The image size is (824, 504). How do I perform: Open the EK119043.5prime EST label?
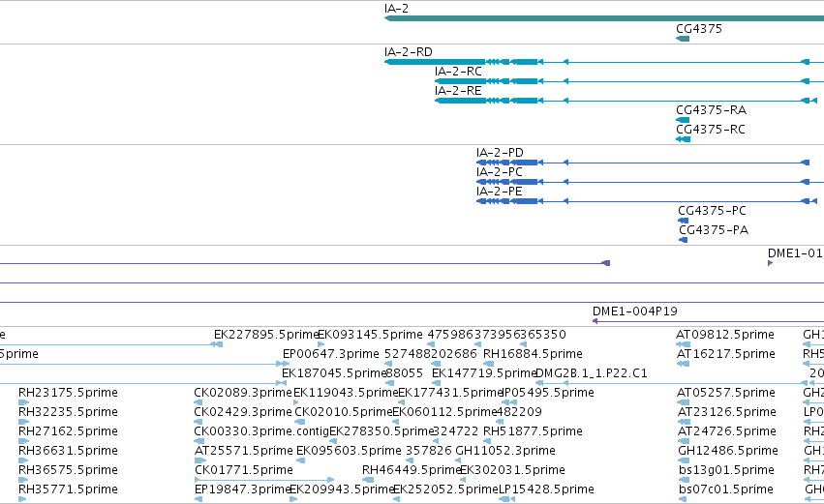[346, 393]
